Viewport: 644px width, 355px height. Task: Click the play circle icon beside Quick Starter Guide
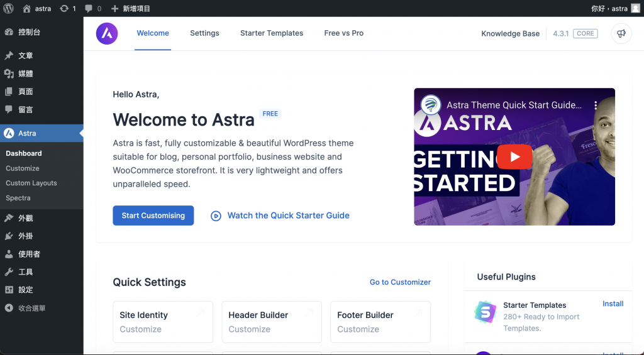click(216, 216)
